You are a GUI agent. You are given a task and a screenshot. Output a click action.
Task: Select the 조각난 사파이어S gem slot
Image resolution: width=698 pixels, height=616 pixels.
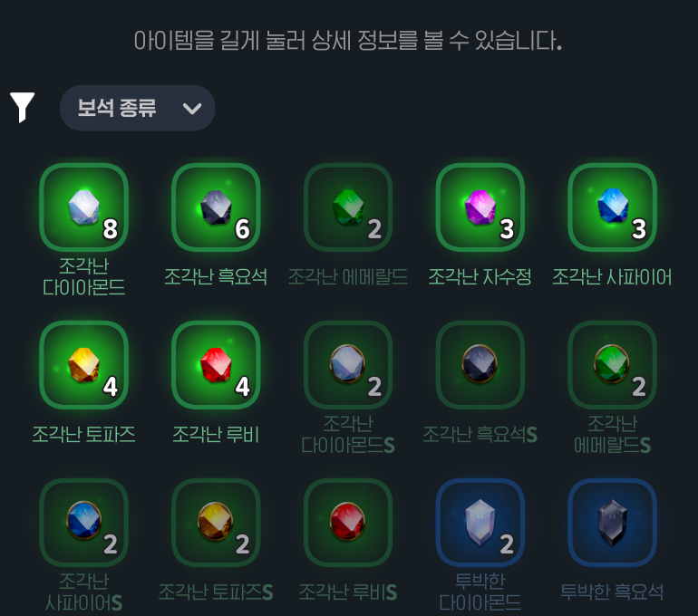coord(83,522)
